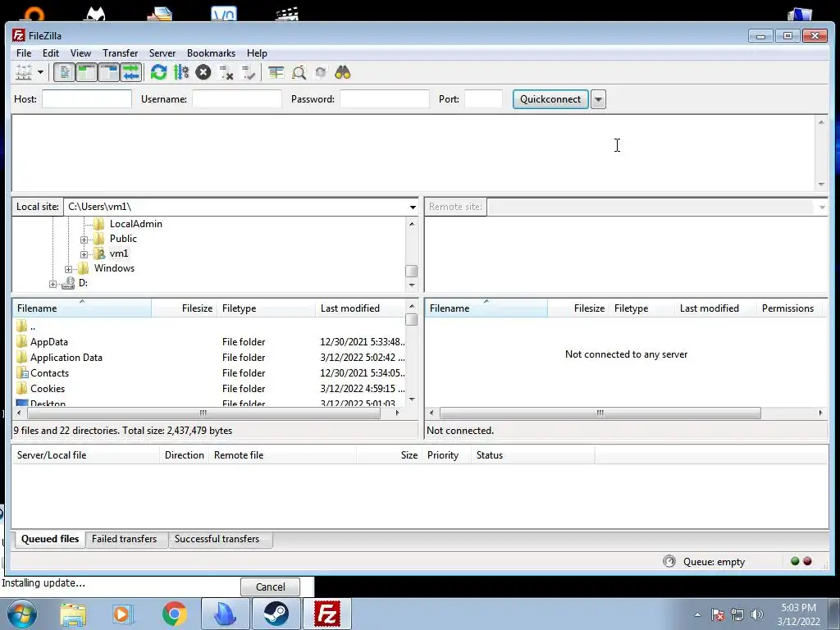Select the AppData folder row
840x630 pixels.
(209, 342)
